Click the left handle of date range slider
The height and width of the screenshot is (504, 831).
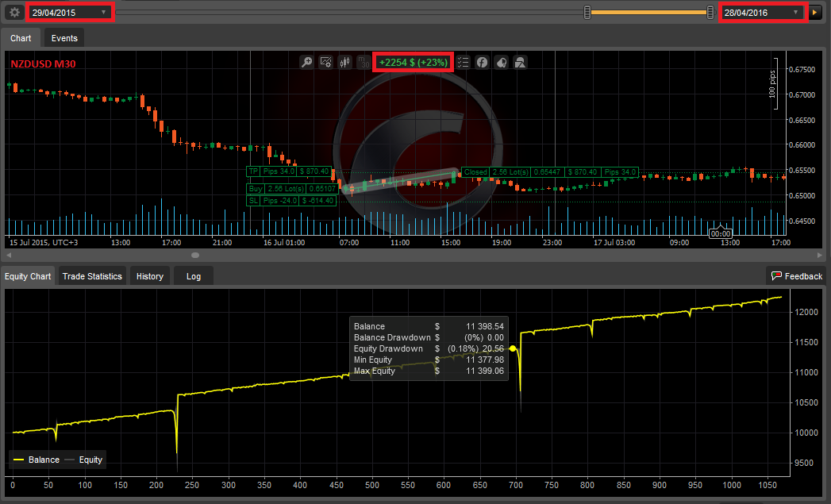(x=587, y=12)
